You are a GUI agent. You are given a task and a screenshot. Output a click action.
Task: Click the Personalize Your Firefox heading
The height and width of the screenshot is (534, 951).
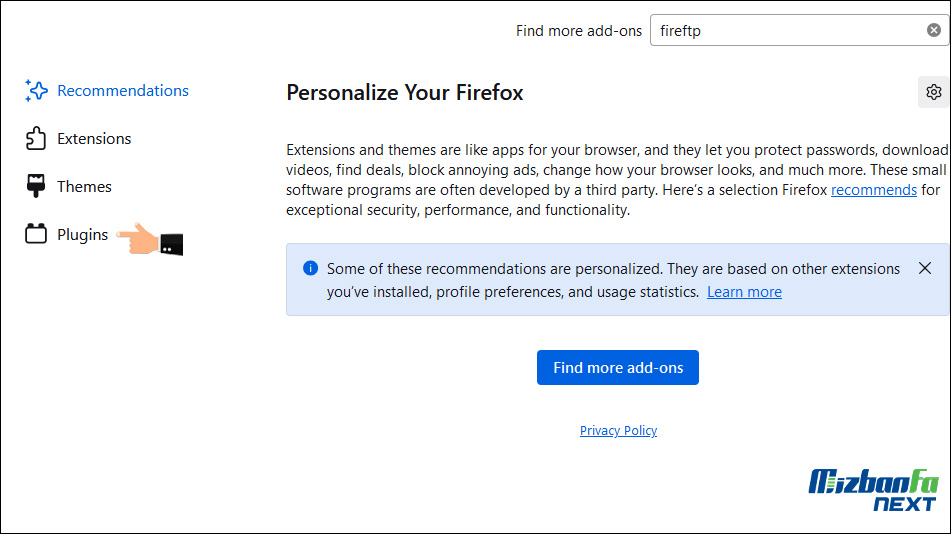[405, 93]
